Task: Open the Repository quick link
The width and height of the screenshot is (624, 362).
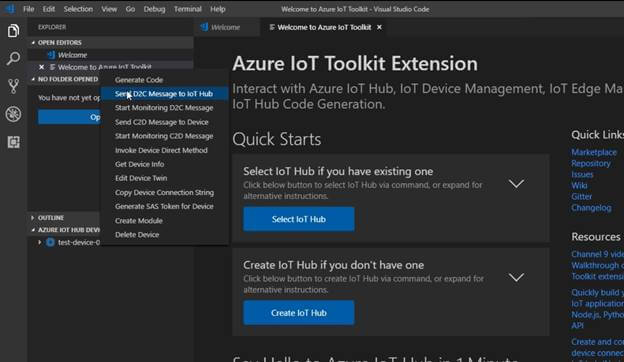Action: click(591, 163)
